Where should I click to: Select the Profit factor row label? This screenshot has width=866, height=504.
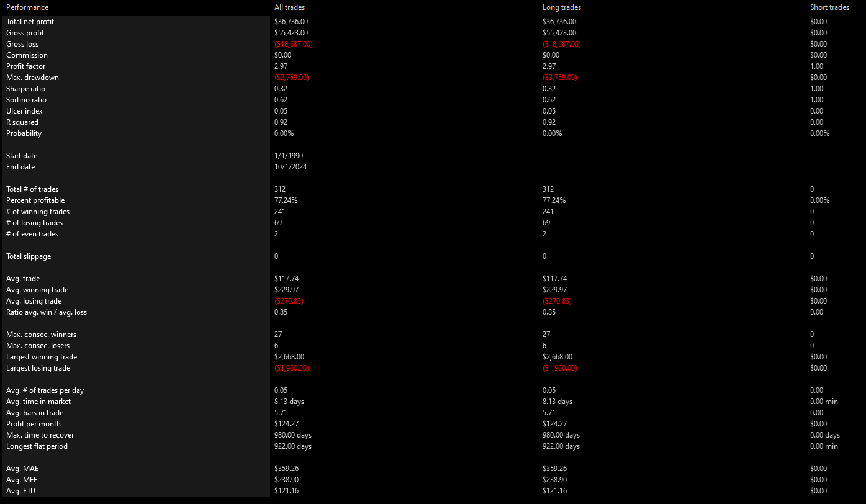coord(26,66)
